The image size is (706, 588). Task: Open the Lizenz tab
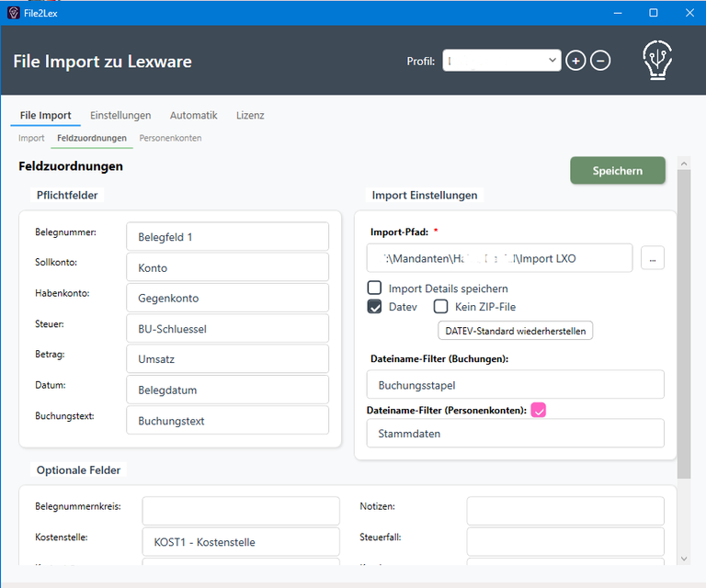[250, 116]
